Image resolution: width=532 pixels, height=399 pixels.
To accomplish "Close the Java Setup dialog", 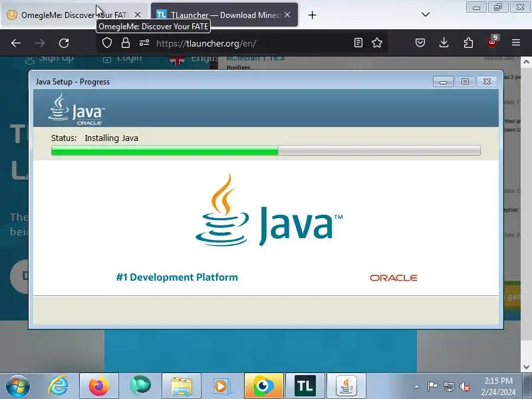I will [x=487, y=82].
